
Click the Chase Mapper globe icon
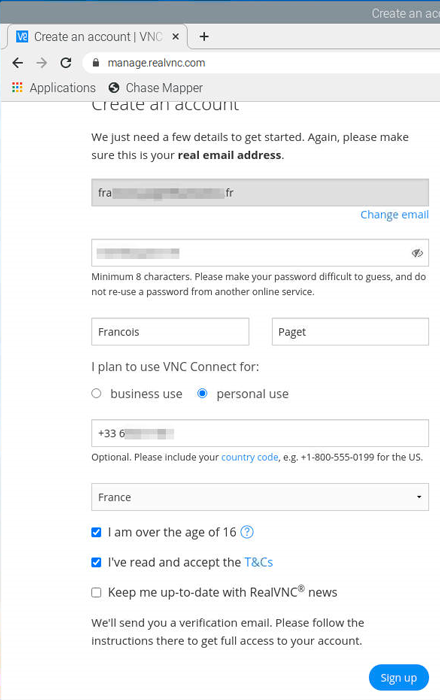tap(114, 88)
